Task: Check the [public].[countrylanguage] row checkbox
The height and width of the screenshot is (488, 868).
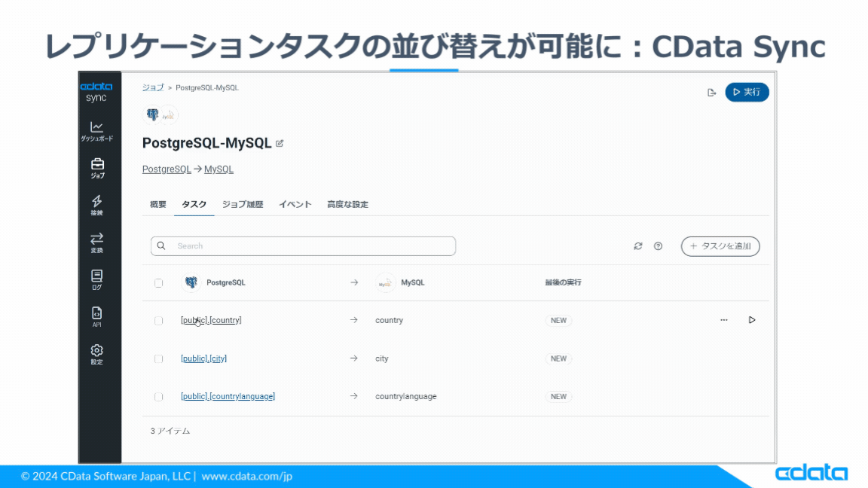Action: click(158, 396)
